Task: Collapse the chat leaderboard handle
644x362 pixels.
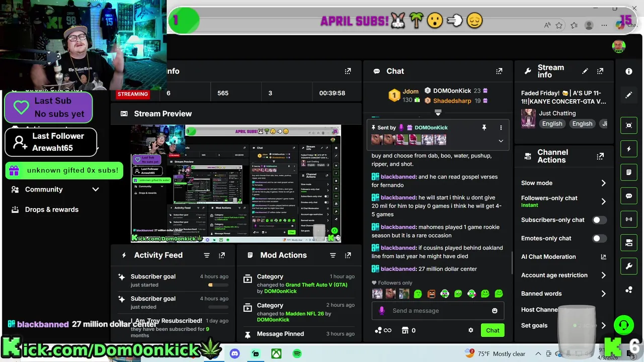Action: 438,113
